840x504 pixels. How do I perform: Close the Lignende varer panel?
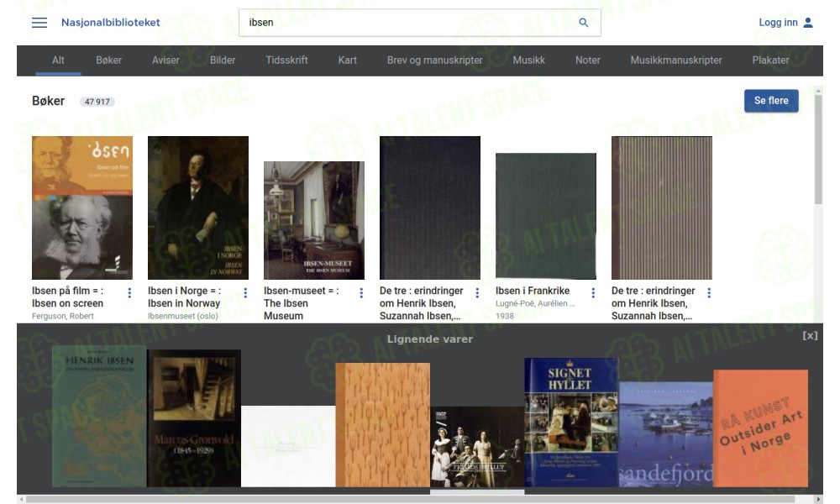810,336
